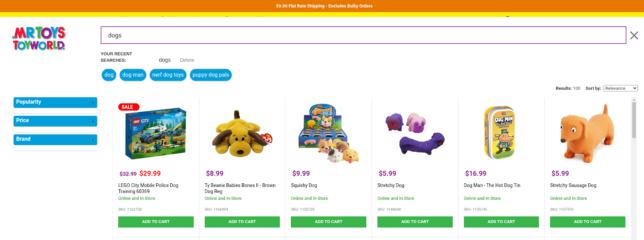644x240 pixels.
Task: Pick the 'puppy dog pals' suggestion chip
Action: click(x=211, y=75)
